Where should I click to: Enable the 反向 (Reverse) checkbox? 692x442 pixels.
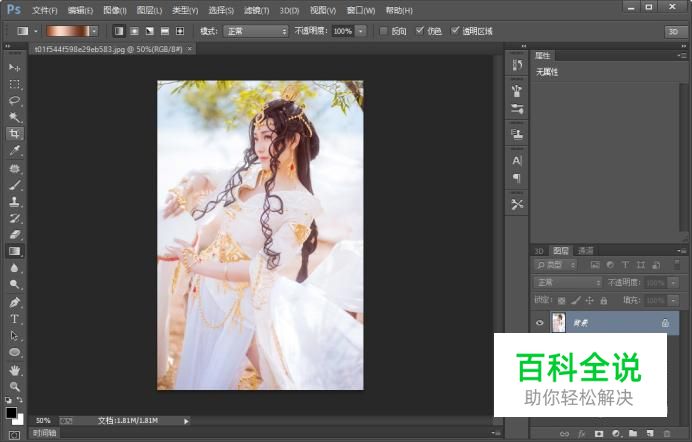coord(384,31)
